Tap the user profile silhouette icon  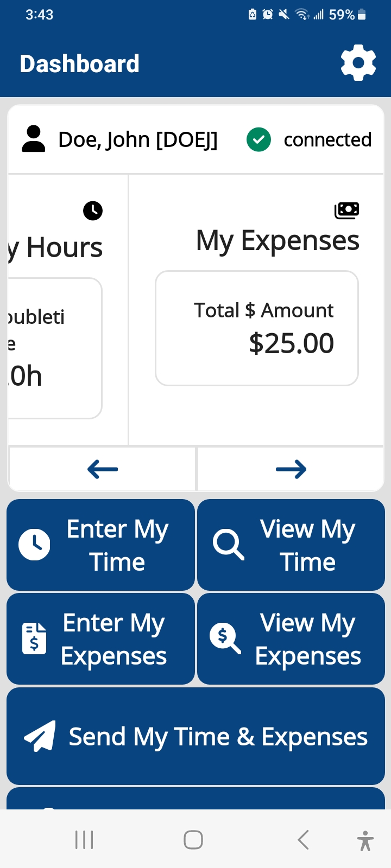34,139
